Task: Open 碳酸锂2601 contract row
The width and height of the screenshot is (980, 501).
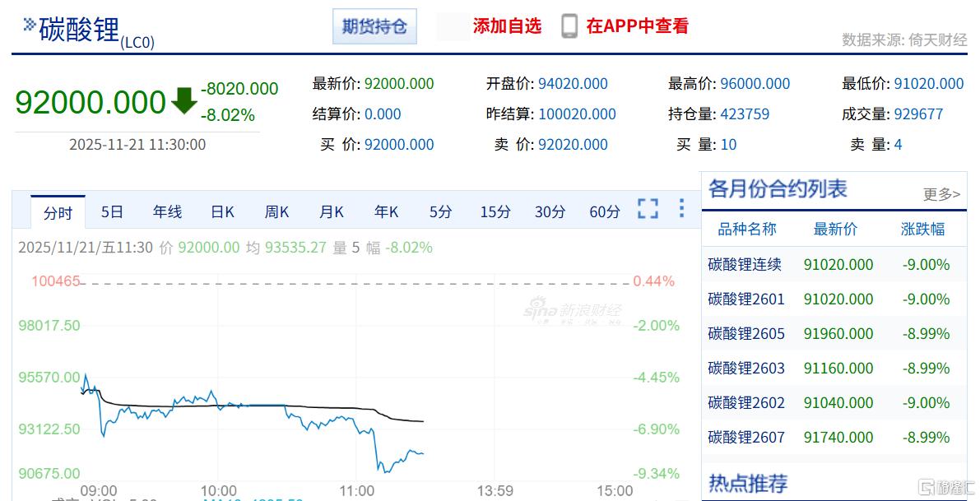Action: point(746,299)
